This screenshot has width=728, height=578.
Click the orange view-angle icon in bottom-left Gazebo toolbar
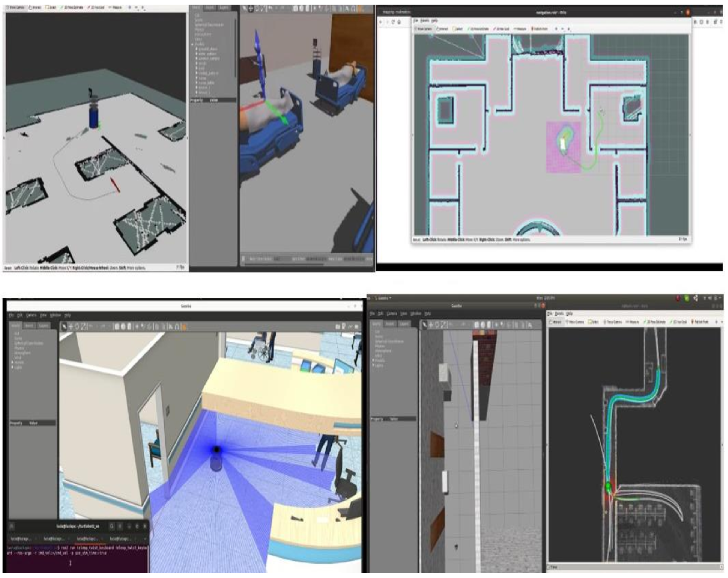184,327
